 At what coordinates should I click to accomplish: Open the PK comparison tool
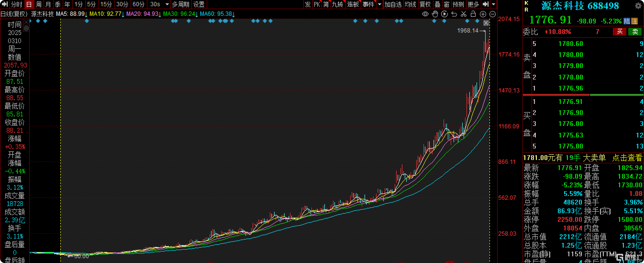(x=317, y=4)
